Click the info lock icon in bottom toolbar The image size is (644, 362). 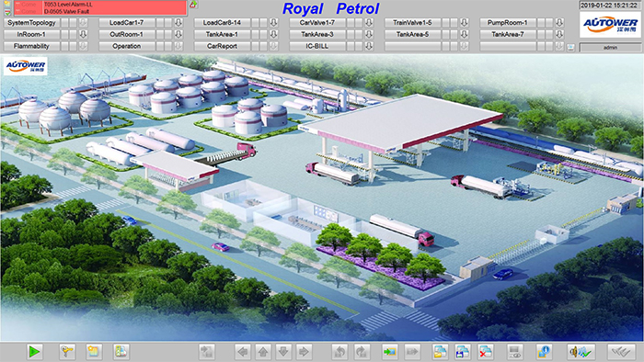pos(545,351)
